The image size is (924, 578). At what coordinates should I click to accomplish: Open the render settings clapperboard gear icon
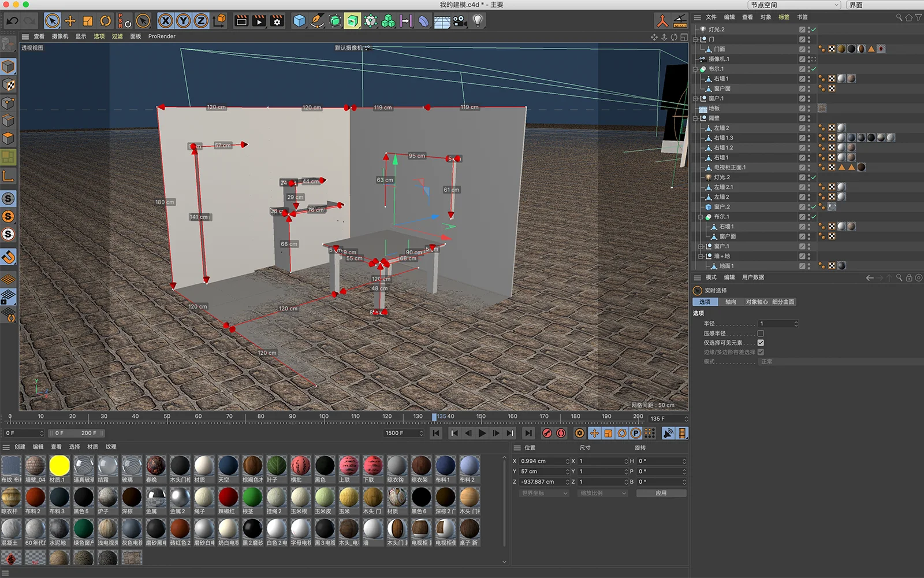tap(277, 21)
